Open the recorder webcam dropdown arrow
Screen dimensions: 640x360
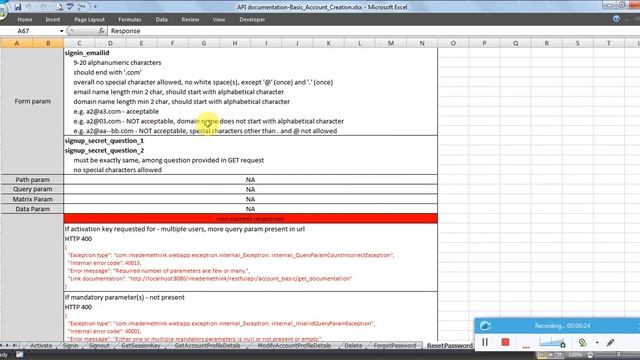click(x=597, y=343)
